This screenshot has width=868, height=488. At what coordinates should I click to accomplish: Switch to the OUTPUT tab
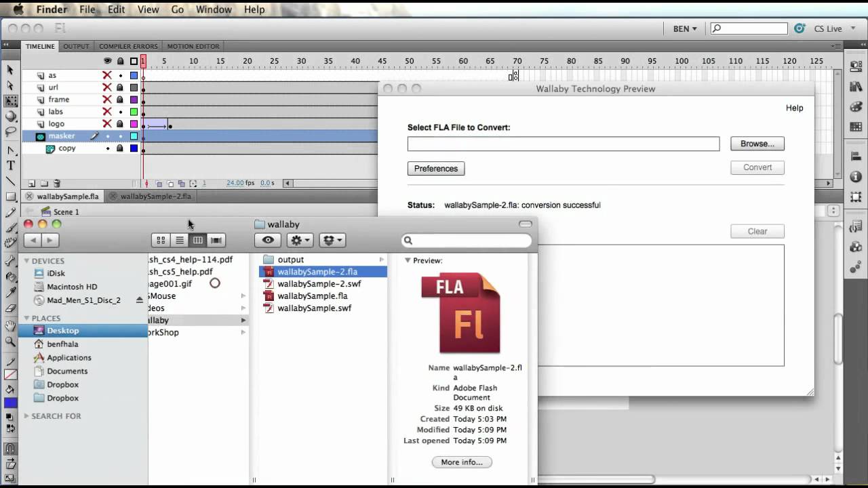[x=76, y=46]
